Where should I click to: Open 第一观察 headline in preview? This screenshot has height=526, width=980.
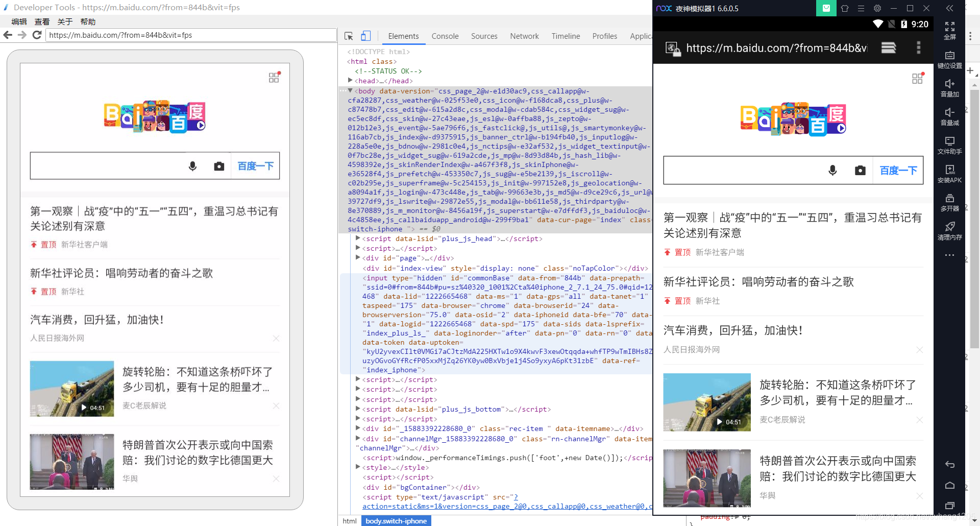point(154,219)
